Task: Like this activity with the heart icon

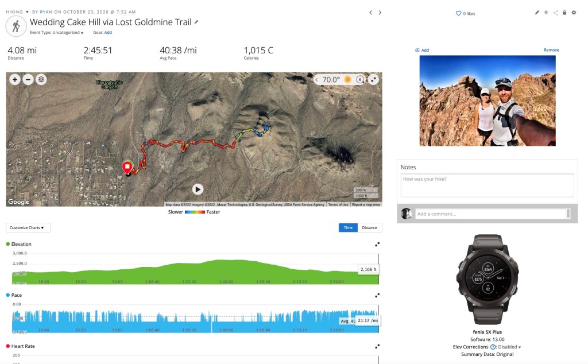Action: pos(458,13)
